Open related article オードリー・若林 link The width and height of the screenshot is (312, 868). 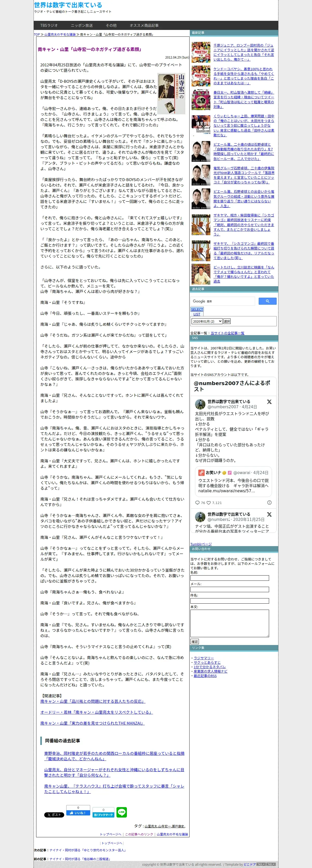[97, 712]
